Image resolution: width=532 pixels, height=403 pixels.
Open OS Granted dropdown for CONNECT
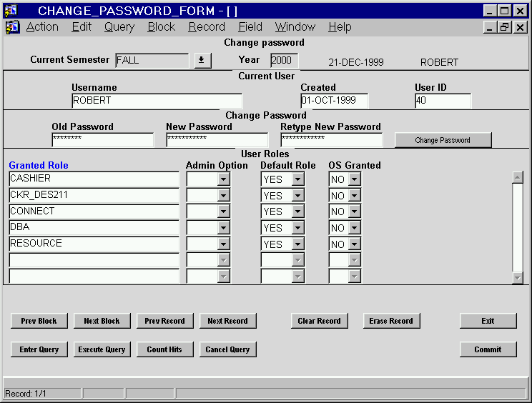click(355, 212)
